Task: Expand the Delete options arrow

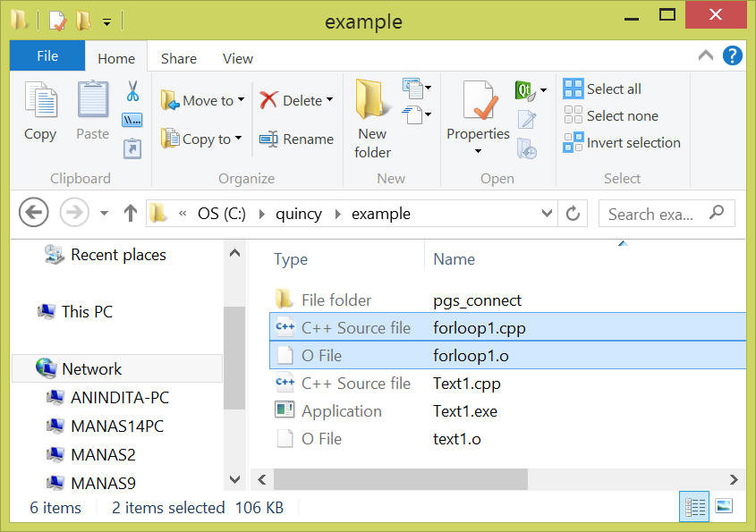Action: point(329,100)
